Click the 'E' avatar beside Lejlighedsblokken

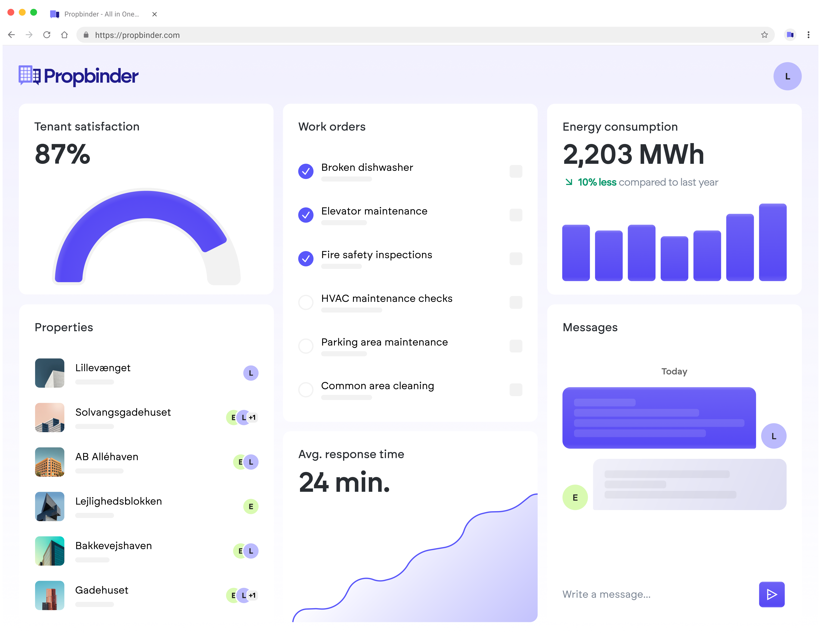pos(251,506)
